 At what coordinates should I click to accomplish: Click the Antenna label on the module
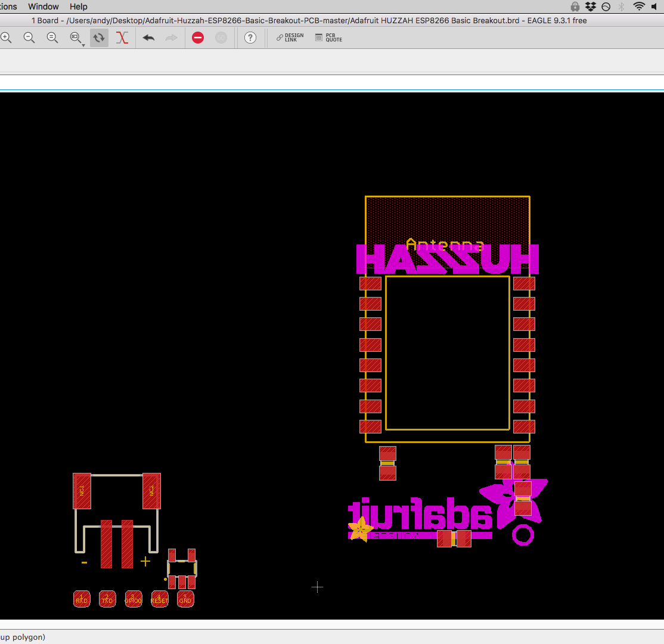point(445,244)
